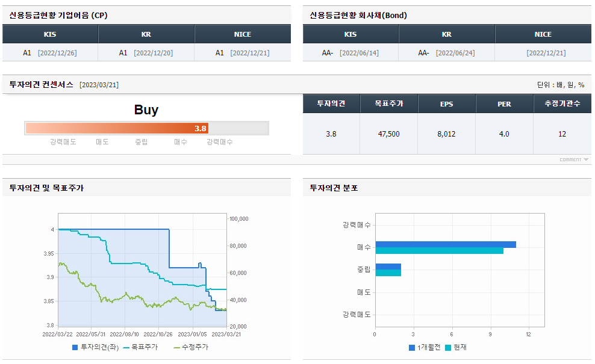Click the A1 [2022/12/21] rating cell
Image resolution: width=595 pixels, height=364 pixels.
pos(243,53)
